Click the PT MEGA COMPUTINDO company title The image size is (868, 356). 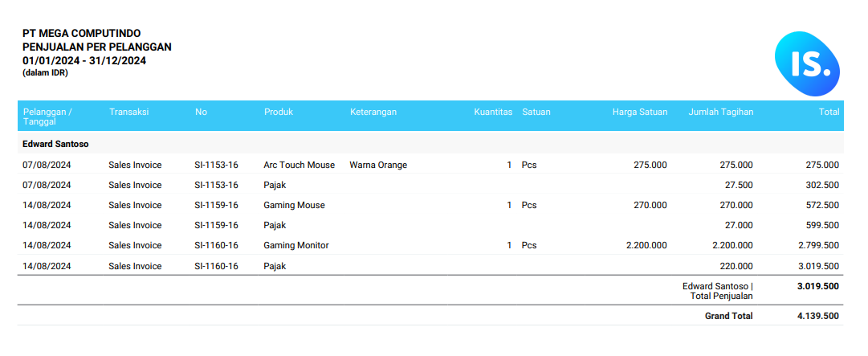pyautogui.click(x=82, y=34)
